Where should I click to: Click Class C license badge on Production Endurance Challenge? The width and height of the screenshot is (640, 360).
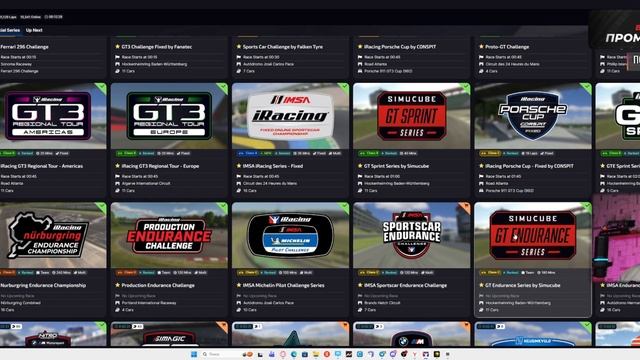click(127, 273)
